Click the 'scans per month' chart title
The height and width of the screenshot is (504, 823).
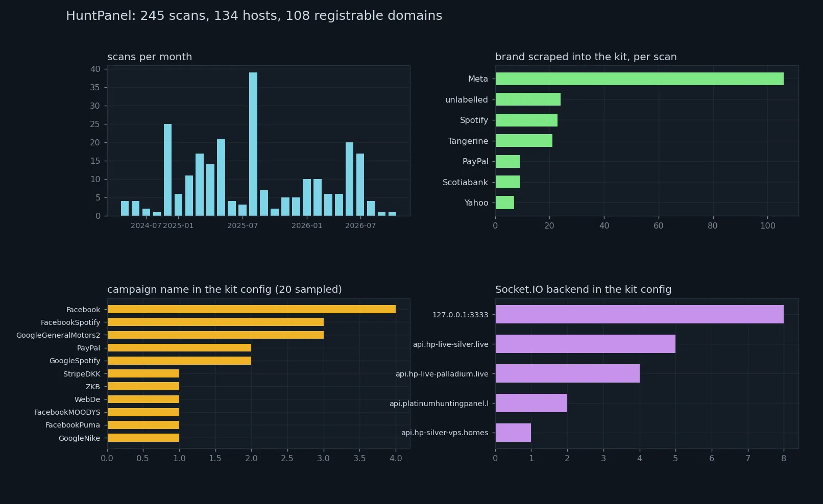[x=150, y=57]
